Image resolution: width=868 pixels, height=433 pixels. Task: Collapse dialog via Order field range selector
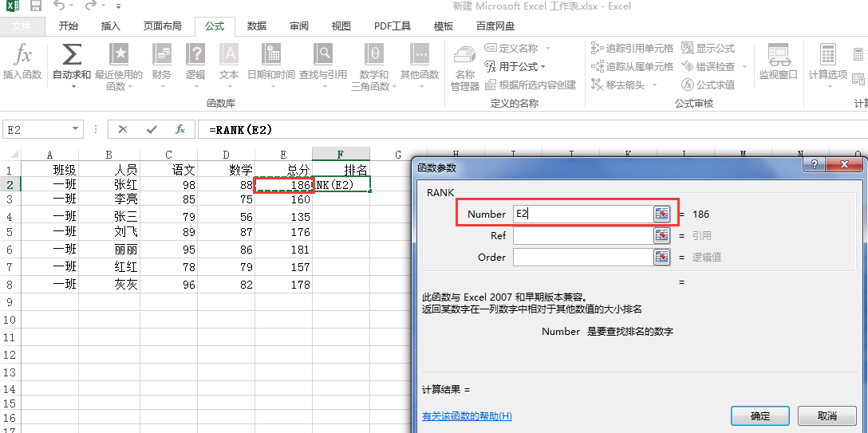[x=661, y=257]
